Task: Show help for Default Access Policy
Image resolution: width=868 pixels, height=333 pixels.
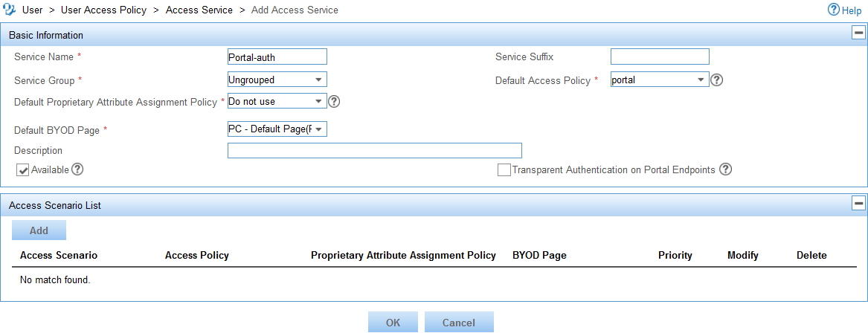Action: [x=717, y=80]
